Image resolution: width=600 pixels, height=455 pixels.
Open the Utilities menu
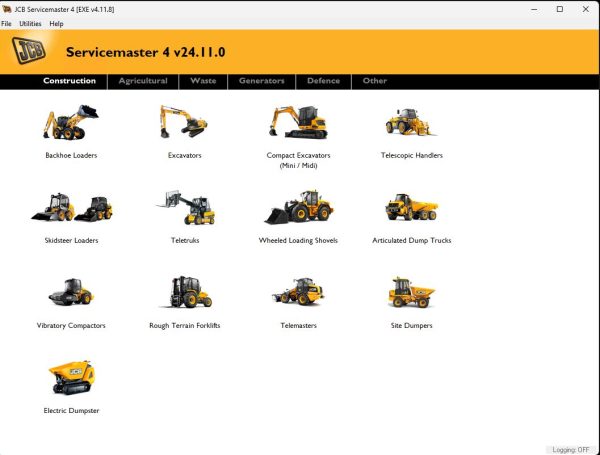pos(30,24)
